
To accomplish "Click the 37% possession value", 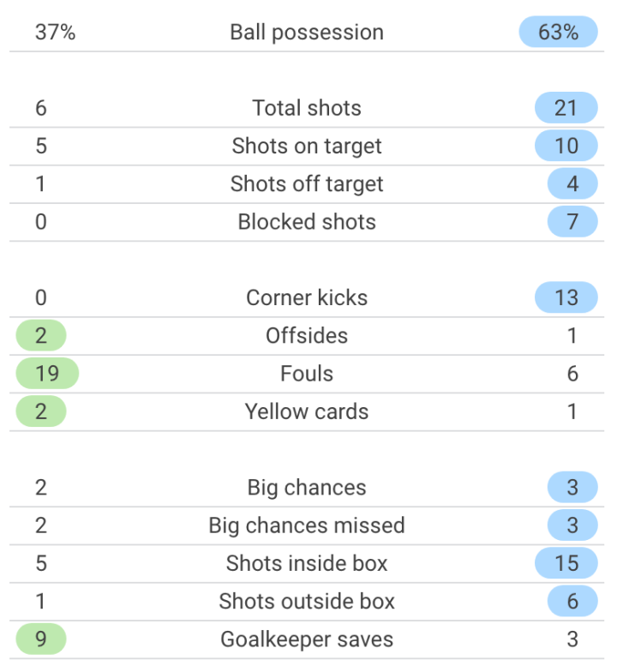I will [x=55, y=33].
